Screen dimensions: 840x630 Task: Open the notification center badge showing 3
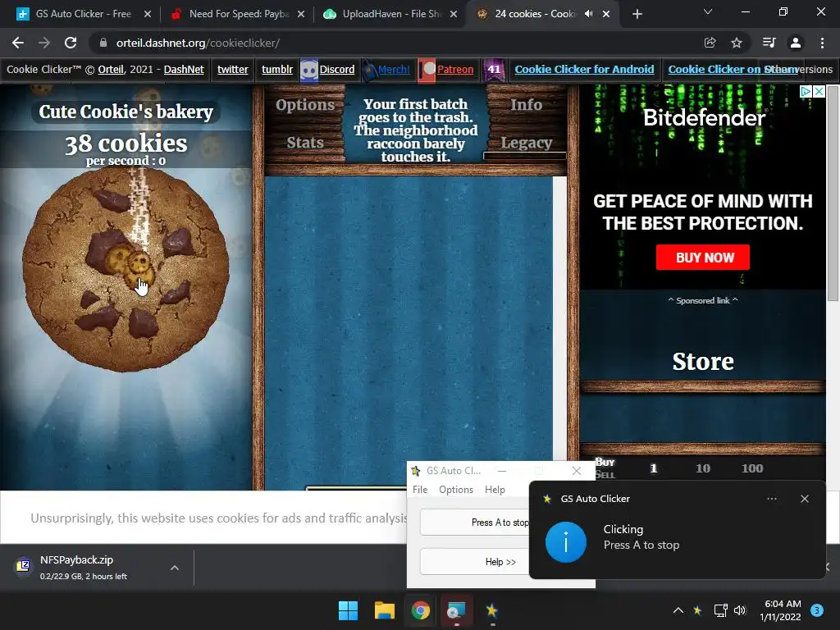pos(817,610)
